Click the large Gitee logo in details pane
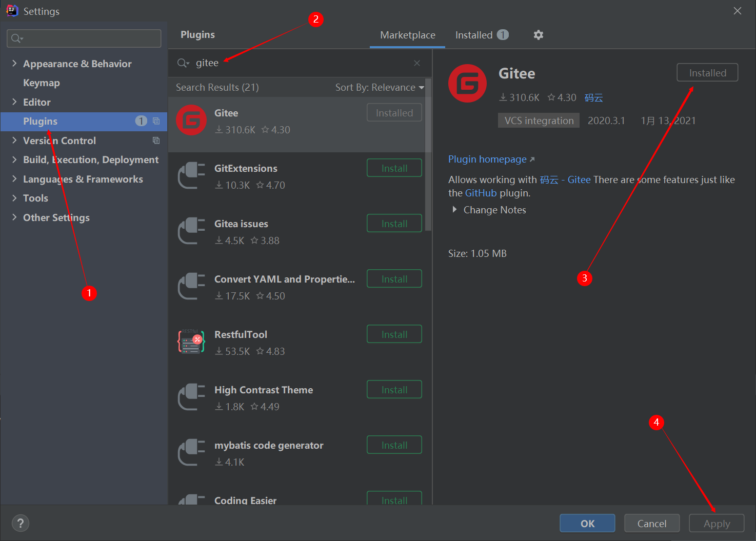Screen dimensions: 756x541 click(x=467, y=83)
